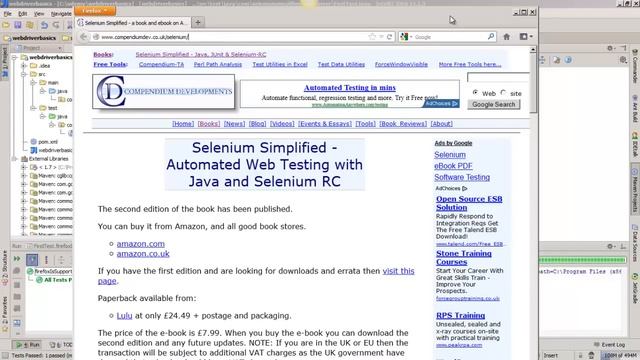Click Firefox back navigation arrow

tap(84, 37)
